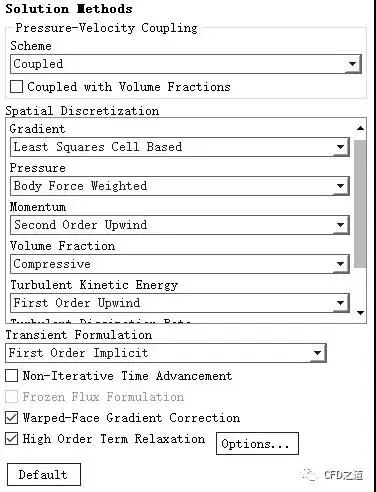376x492 pixels.
Task: Click the Options... button
Action: coord(257,444)
